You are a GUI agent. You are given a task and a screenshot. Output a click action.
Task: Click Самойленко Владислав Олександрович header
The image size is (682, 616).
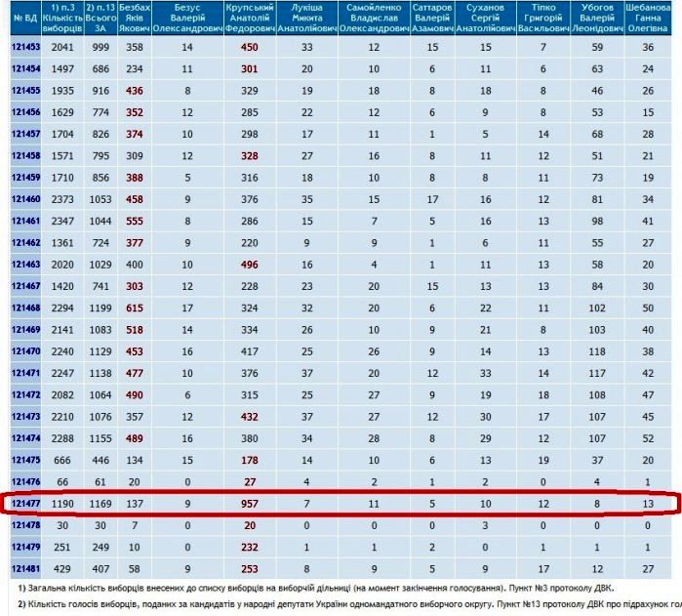(x=373, y=19)
